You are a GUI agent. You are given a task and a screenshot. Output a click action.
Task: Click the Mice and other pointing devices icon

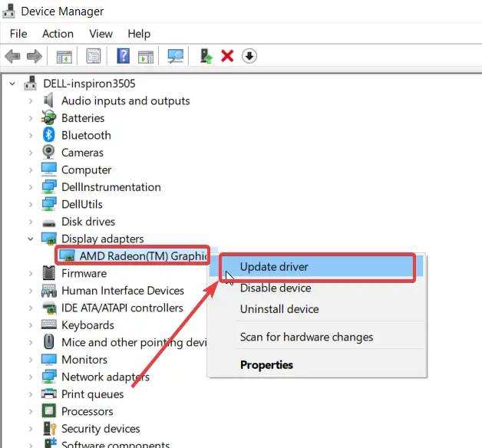pos(48,342)
